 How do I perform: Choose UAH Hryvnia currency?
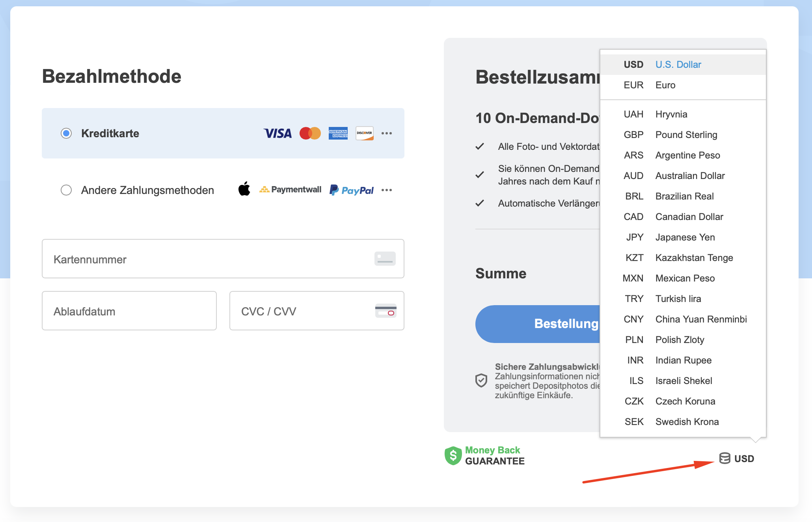(x=683, y=114)
